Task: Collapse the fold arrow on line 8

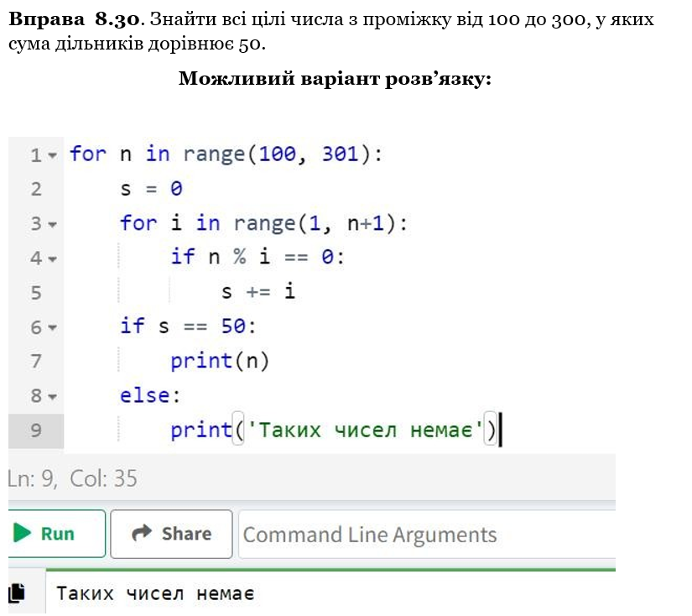Action: click(53, 396)
